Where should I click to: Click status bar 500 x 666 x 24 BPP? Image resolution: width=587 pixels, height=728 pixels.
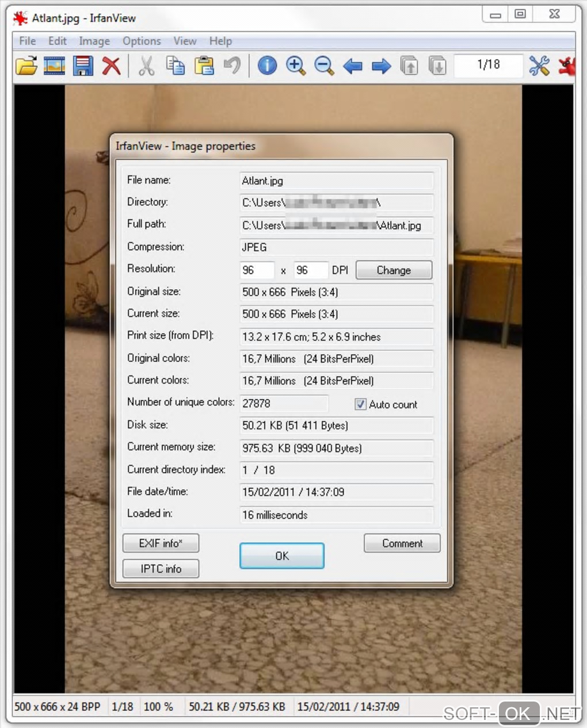coord(58,706)
